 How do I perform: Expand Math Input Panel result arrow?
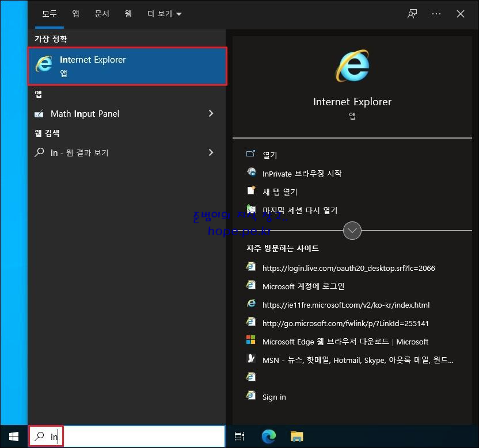point(211,113)
